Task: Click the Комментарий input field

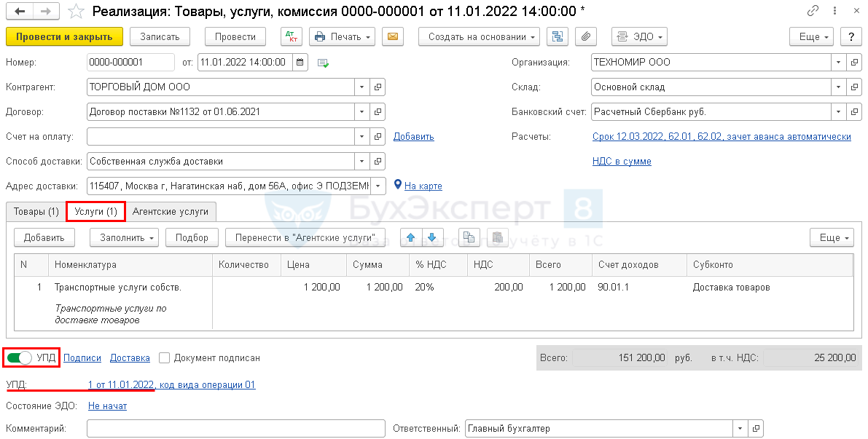Action: click(235, 429)
